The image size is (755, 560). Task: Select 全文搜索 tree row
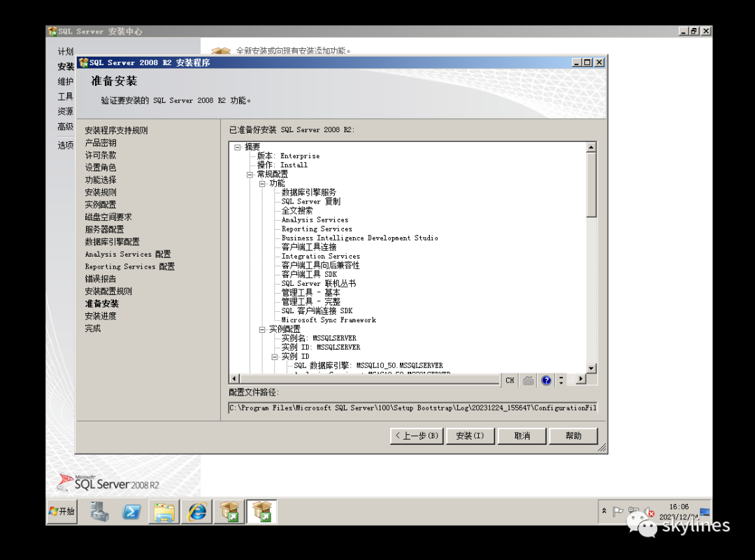tap(296, 211)
